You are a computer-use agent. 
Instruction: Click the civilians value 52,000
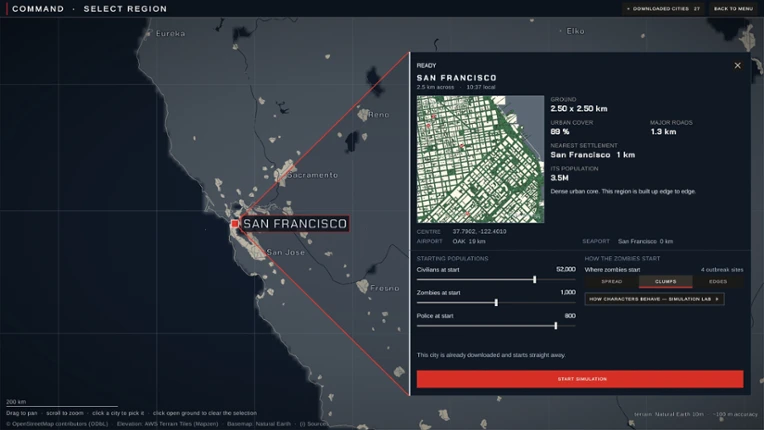pos(566,269)
